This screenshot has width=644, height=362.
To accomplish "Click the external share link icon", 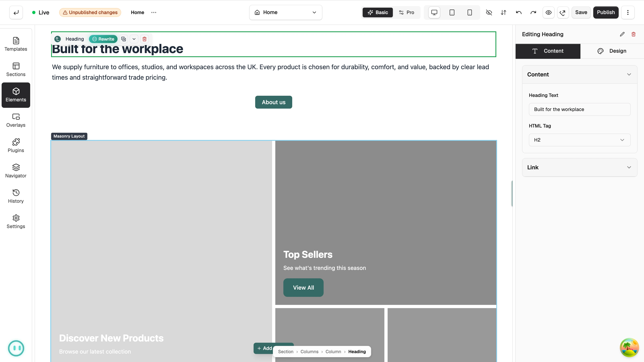I will point(563,12).
